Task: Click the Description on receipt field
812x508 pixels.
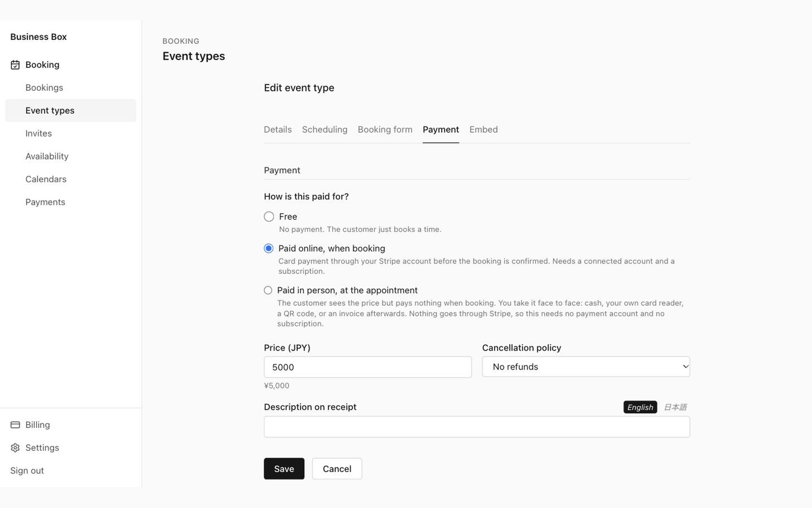Action: 477,427
